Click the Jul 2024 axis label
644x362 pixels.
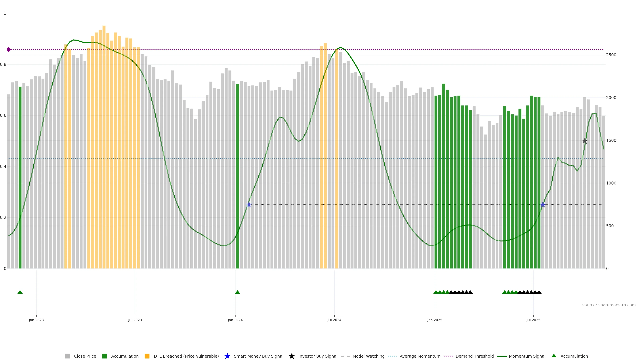pos(334,320)
